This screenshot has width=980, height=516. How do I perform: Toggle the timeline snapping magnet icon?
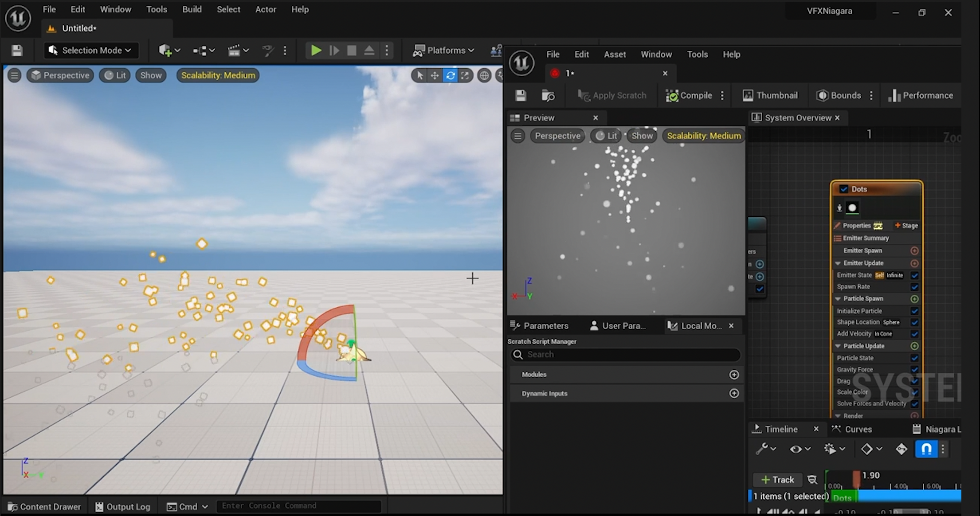[x=926, y=449]
